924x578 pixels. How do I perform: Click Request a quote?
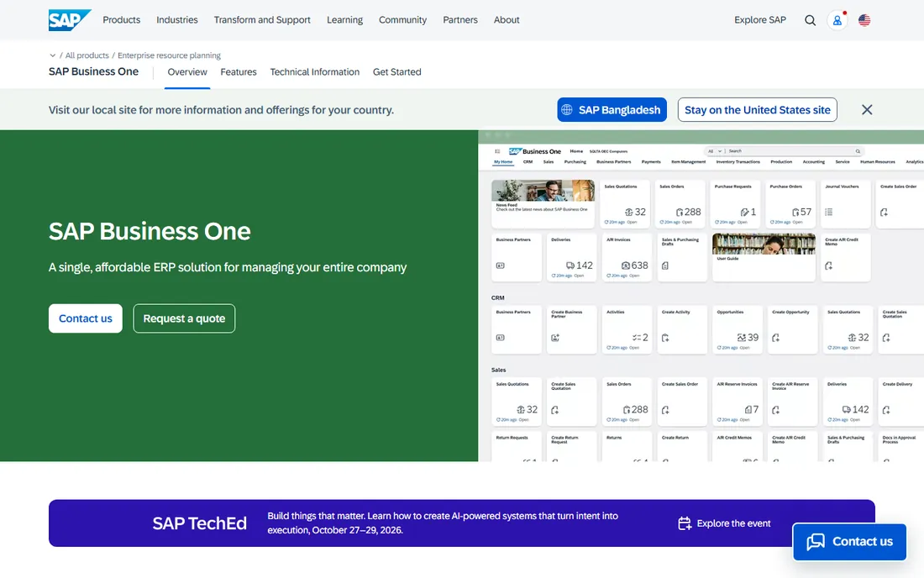coord(184,318)
